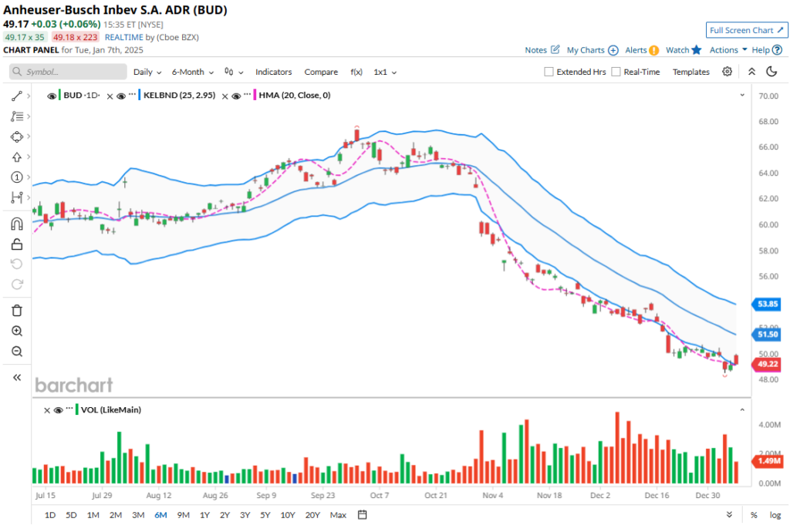The image size is (790, 532).
Task: Select the 1Y time range tab
Action: [204, 515]
